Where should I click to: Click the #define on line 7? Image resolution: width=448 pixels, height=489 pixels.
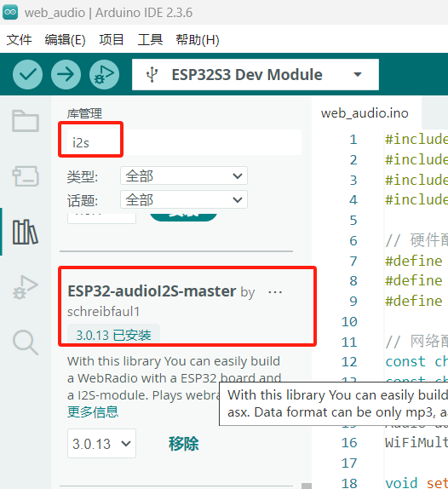pyautogui.click(x=413, y=261)
